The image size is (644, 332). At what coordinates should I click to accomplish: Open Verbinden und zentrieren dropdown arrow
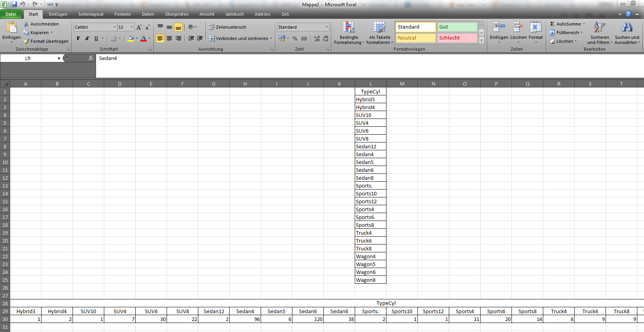coord(271,38)
